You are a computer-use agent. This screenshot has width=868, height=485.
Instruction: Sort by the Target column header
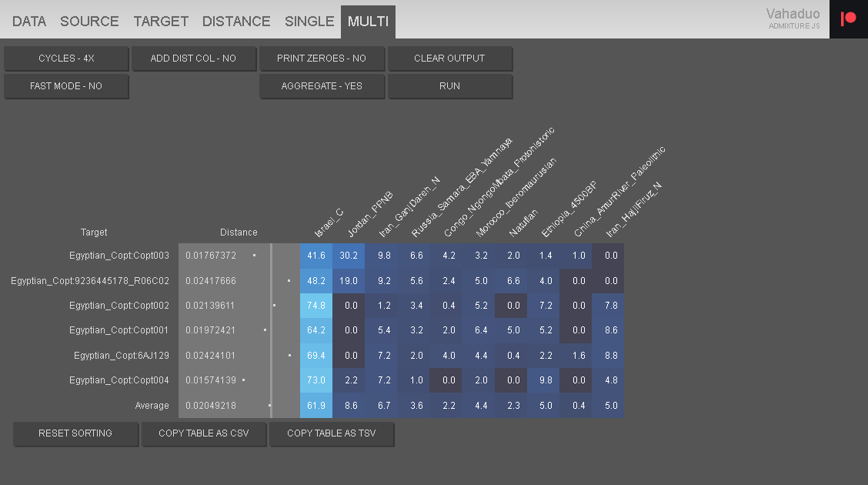point(94,232)
